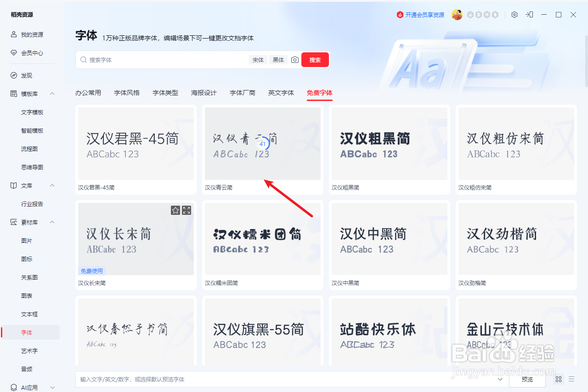Expand the AI应用 section

52,387
